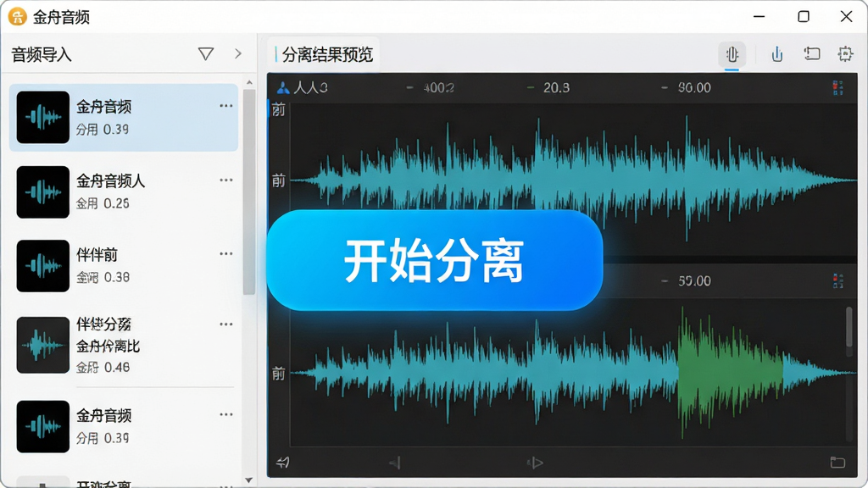Viewport: 868px width, 488px height.
Task: Click the export download toolbar icon
Action: tap(777, 54)
